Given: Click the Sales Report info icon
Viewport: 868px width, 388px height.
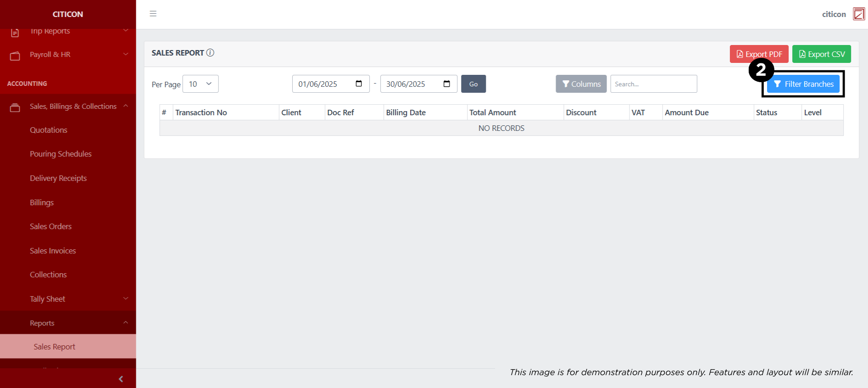Looking at the screenshot, I should (210, 53).
